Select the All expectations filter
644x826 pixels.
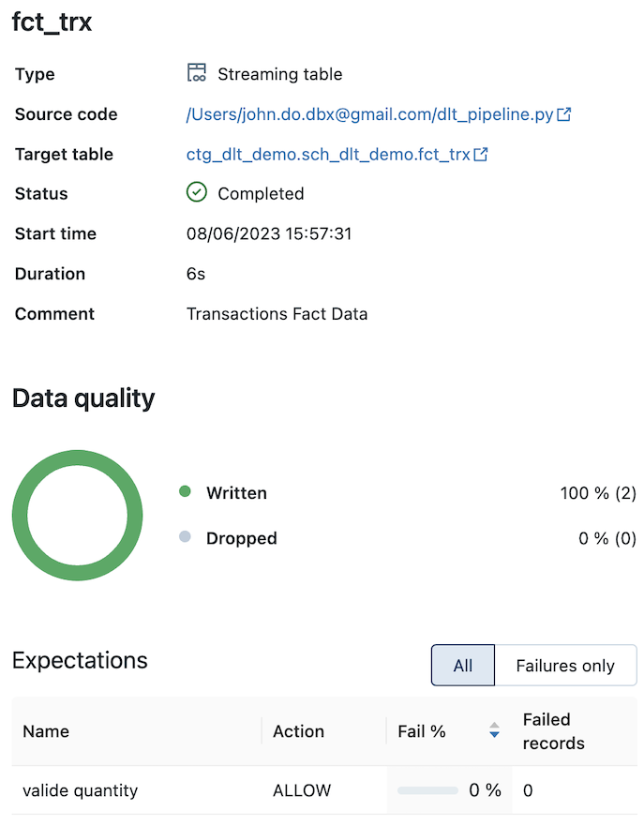tap(463, 666)
